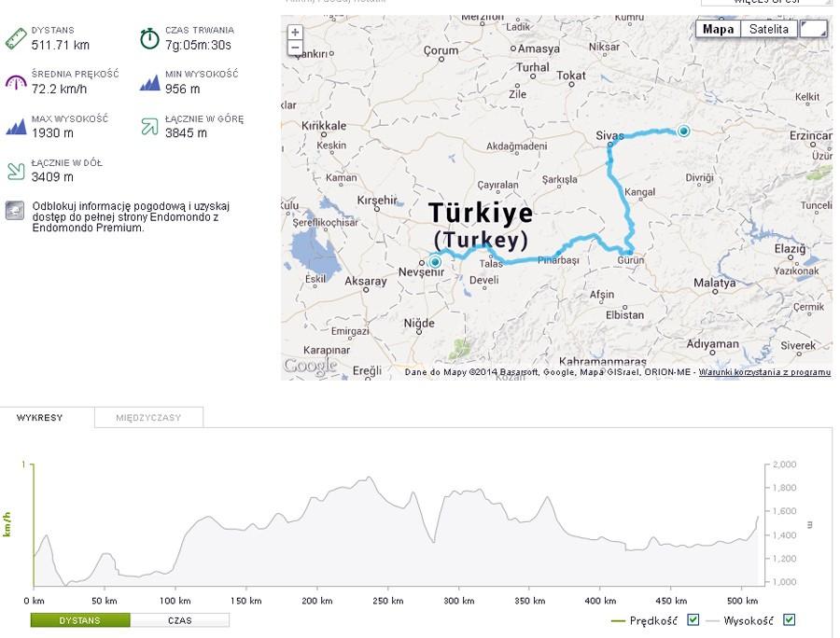Click the Tokat city label on map
Image resolution: width=840 pixels, height=638 pixels.
point(571,76)
